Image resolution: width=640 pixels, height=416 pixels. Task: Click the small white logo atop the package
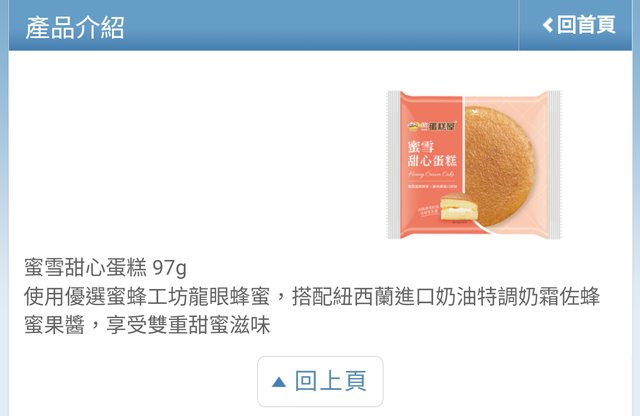point(473,111)
